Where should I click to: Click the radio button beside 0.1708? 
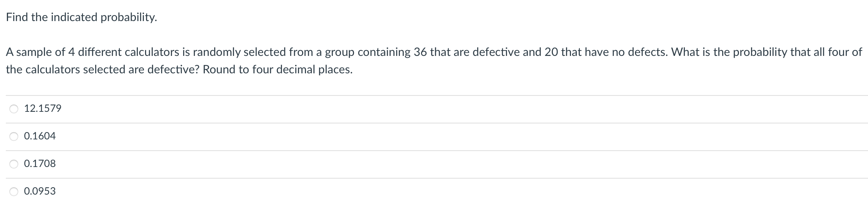tap(13, 164)
